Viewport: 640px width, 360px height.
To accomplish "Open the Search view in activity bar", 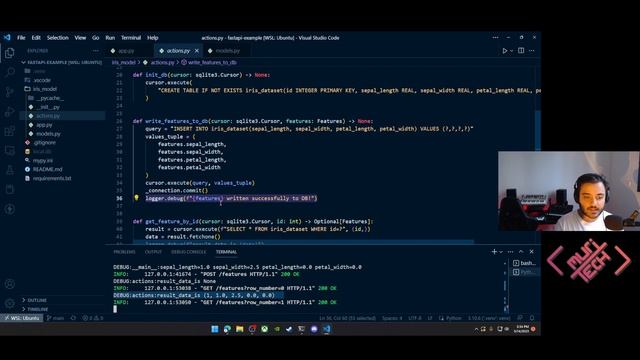I will coord(9,72).
